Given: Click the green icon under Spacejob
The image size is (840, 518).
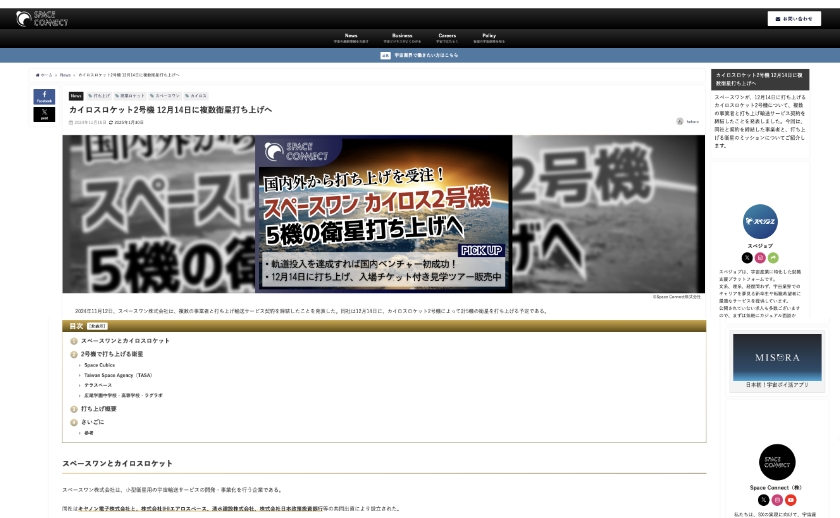Looking at the screenshot, I should click(773, 258).
